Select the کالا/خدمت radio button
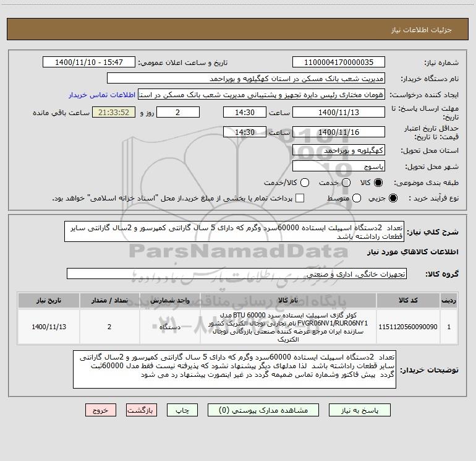The height and width of the screenshot is (461, 476). (x=305, y=183)
